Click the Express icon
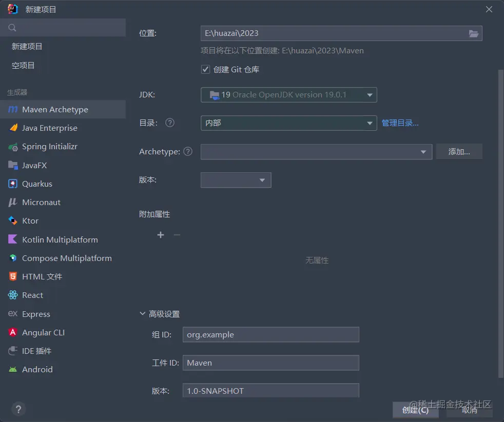Viewport: 504px width, 422px height. coord(13,313)
